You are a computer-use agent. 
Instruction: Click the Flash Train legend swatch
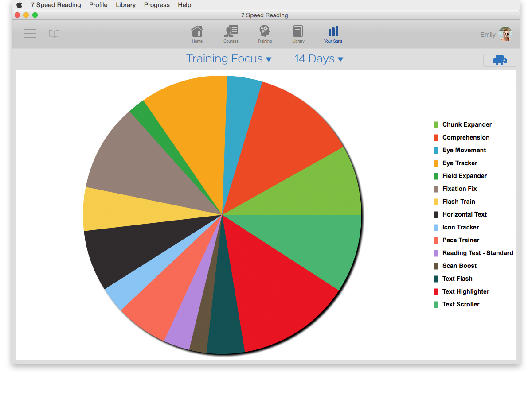tap(436, 202)
